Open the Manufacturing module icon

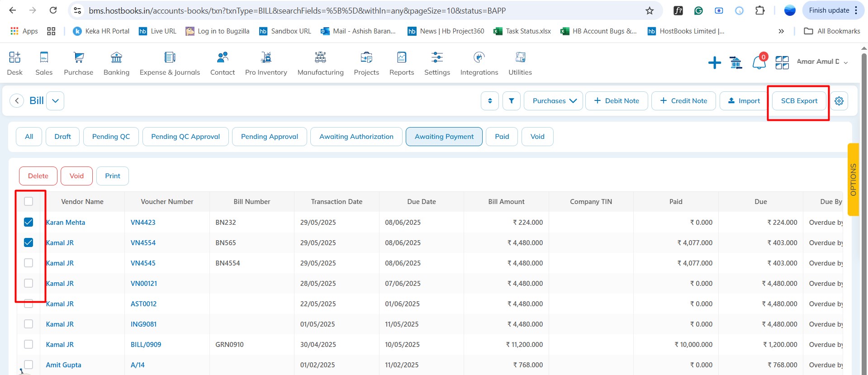(320, 57)
